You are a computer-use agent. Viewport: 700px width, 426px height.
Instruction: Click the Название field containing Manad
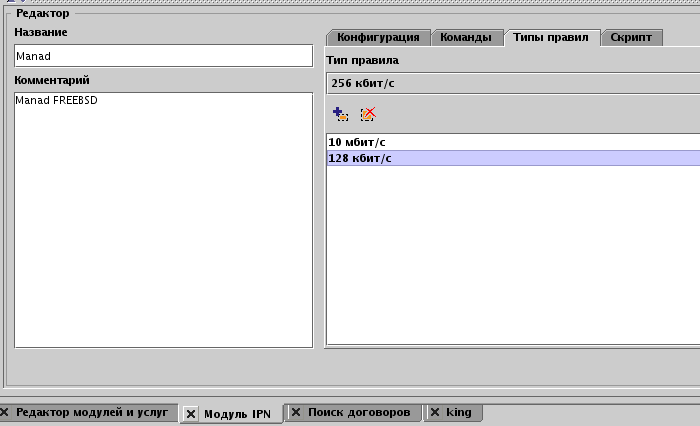(163, 57)
